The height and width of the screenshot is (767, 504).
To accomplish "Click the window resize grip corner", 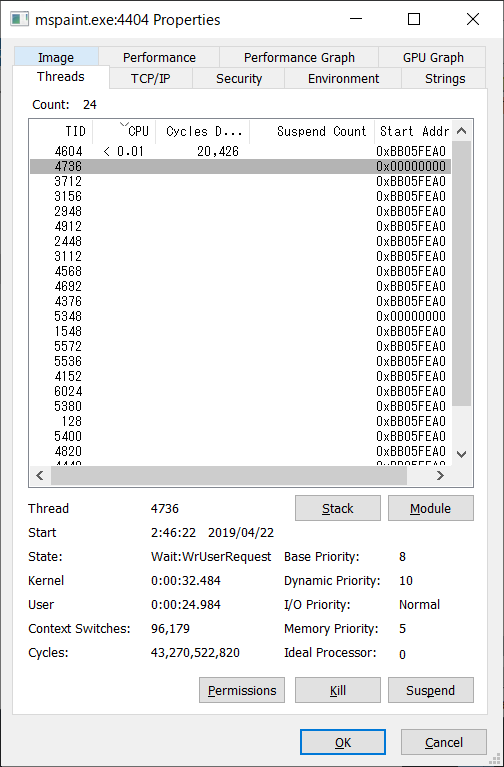I will point(496,759).
